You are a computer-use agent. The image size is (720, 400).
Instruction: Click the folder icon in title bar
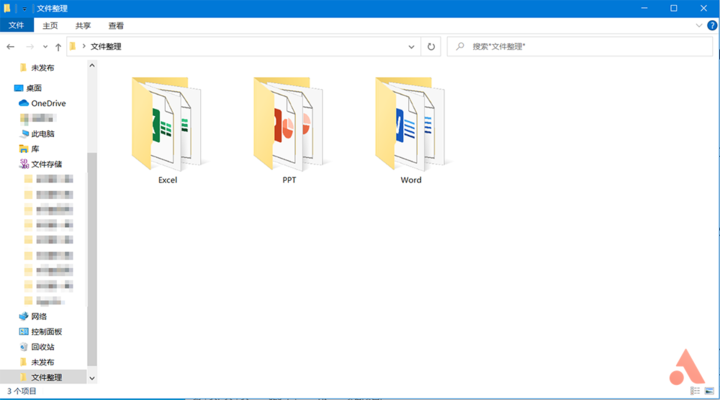(7, 8)
